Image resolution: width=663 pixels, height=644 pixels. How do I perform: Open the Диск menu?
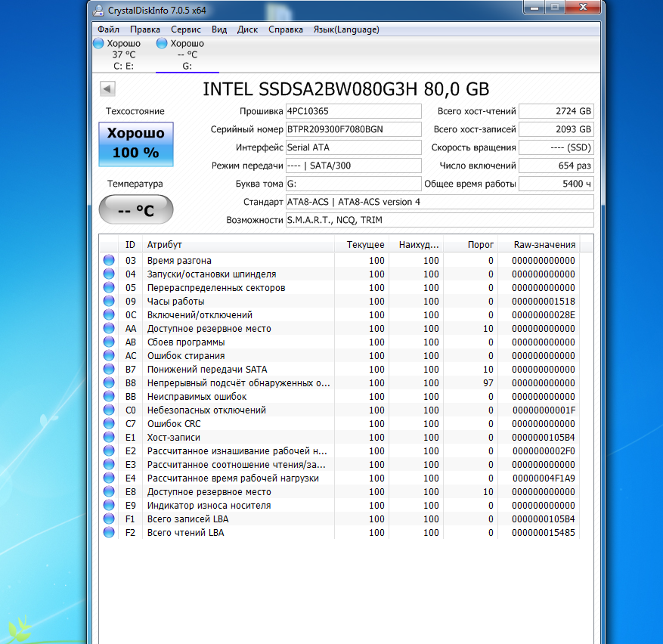pyautogui.click(x=247, y=29)
